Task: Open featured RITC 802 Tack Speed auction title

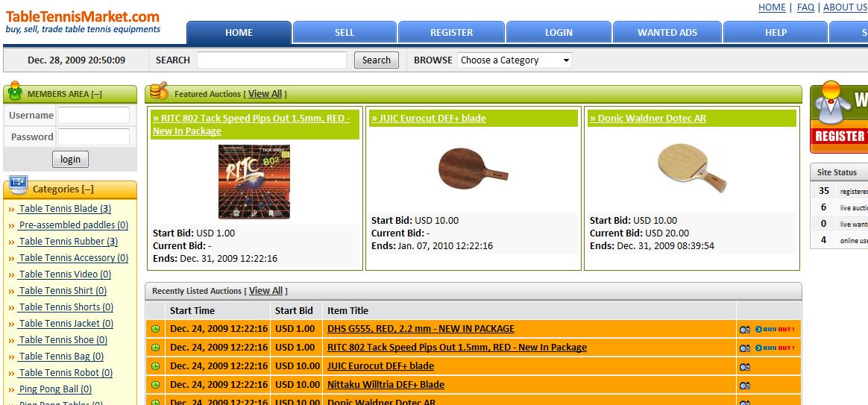Action: tap(251, 125)
